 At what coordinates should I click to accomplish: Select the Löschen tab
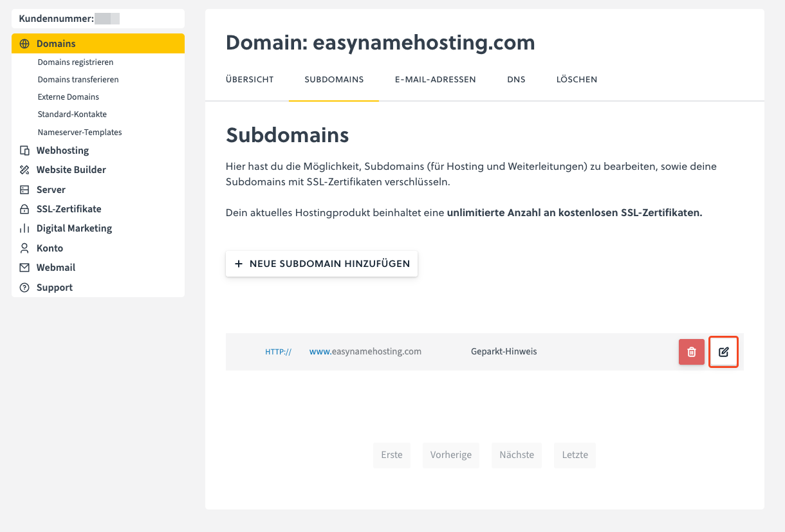[577, 80]
